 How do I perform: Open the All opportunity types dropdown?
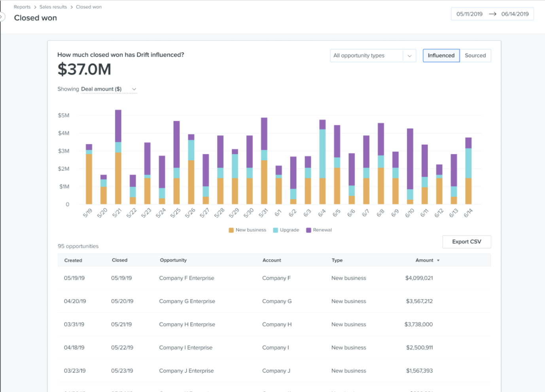(373, 56)
